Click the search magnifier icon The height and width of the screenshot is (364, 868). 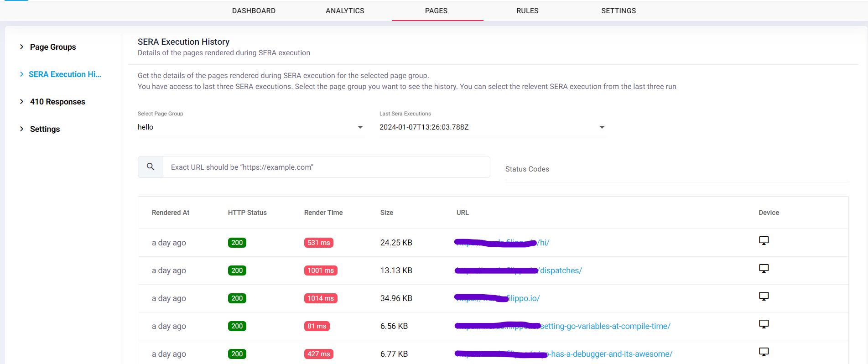[151, 167]
